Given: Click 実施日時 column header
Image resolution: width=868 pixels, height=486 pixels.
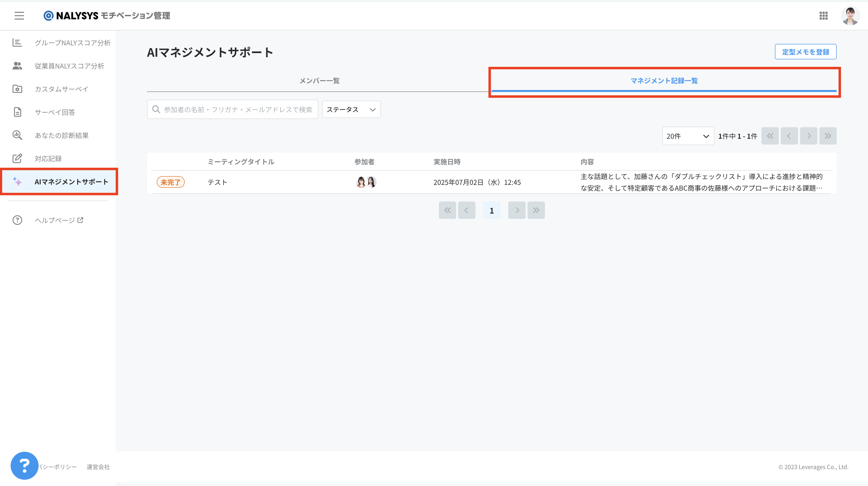Looking at the screenshot, I should (447, 162).
